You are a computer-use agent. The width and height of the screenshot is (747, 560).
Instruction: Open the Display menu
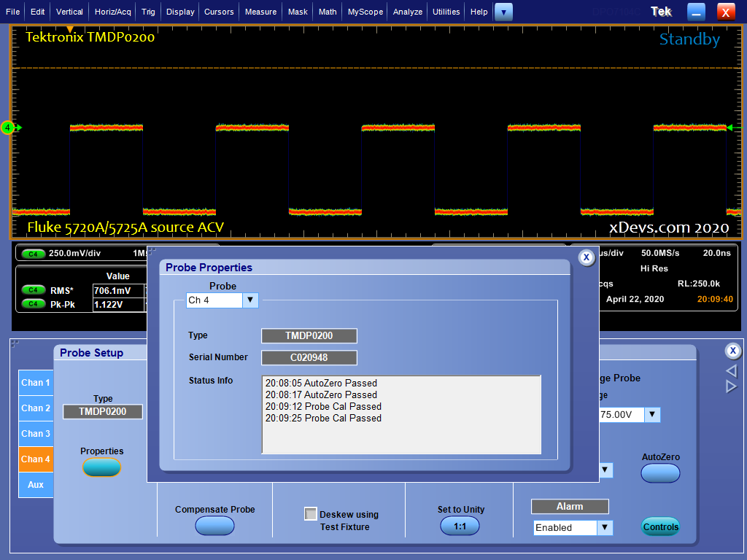click(x=181, y=12)
